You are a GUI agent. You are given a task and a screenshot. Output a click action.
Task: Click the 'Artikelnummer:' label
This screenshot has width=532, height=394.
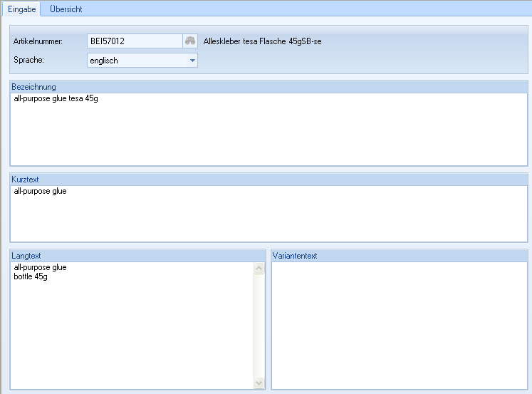(x=38, y=42)
